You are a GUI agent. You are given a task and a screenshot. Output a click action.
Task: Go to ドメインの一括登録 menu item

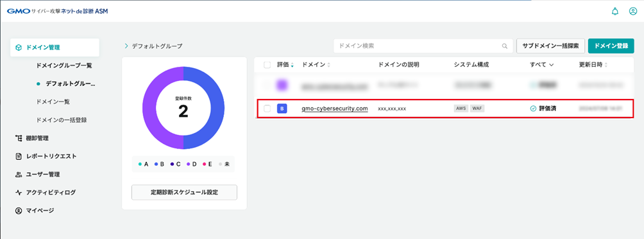point(62,120)
